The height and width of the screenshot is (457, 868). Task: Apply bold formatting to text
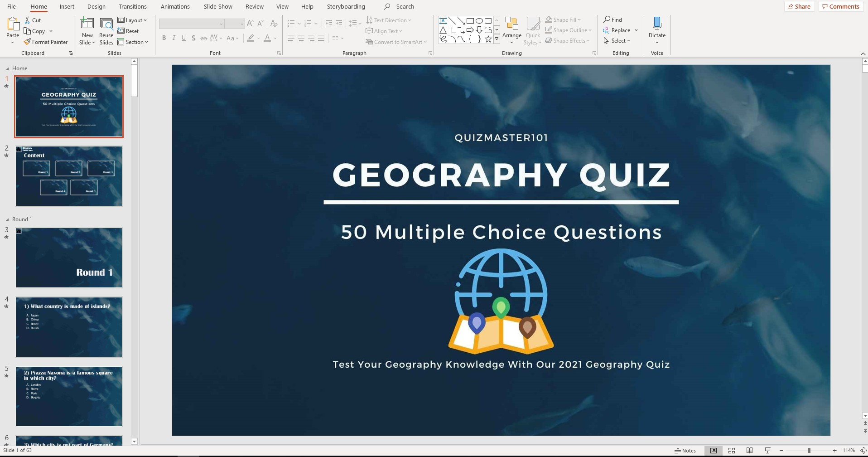[x=164, y=38]
